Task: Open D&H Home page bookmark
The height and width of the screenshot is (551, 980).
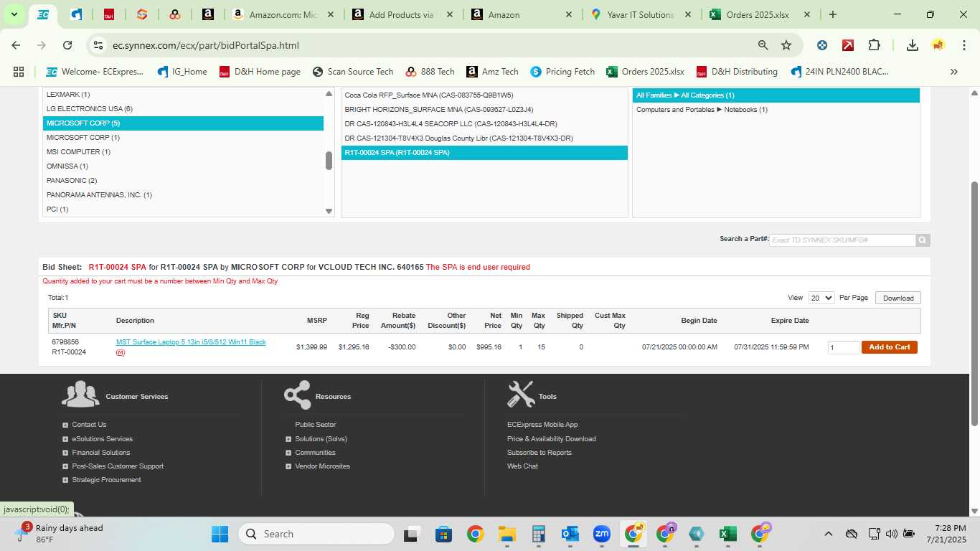Action: point(260,72)
